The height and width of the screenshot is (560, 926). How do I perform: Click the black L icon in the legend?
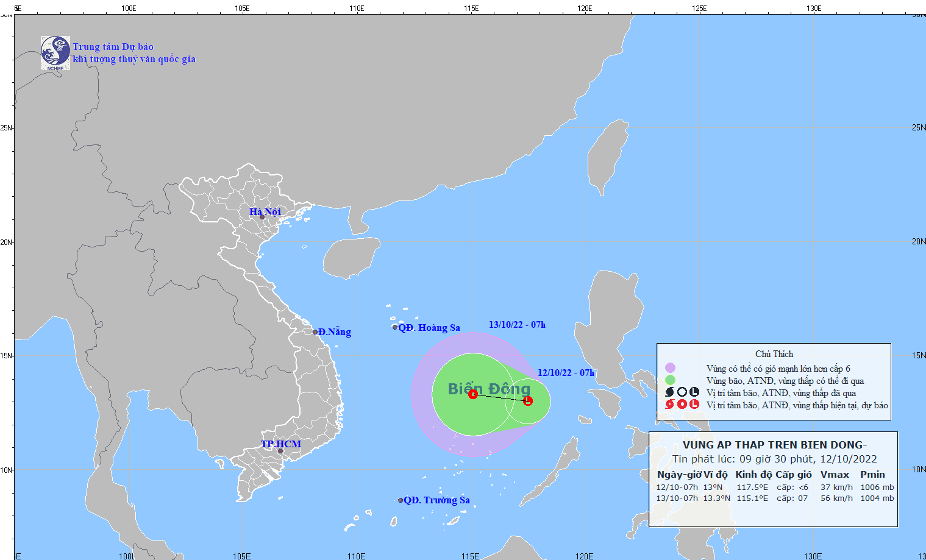(694, 392)
